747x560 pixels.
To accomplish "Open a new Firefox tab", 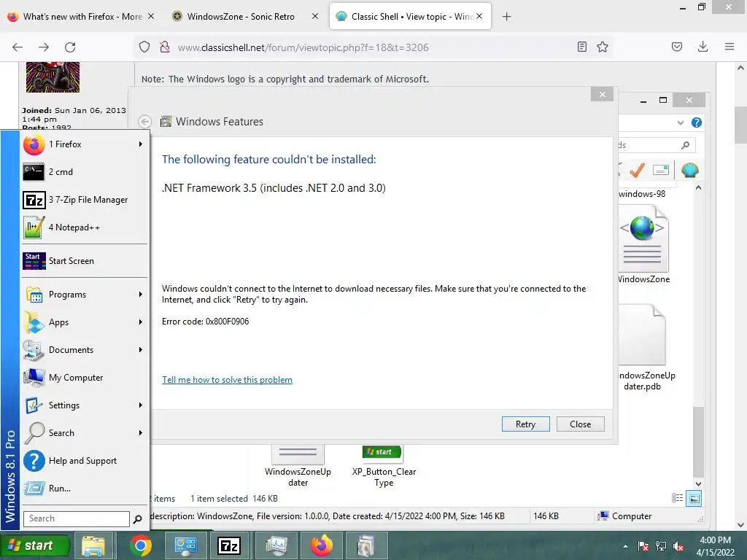I will (x=507, y=17).
